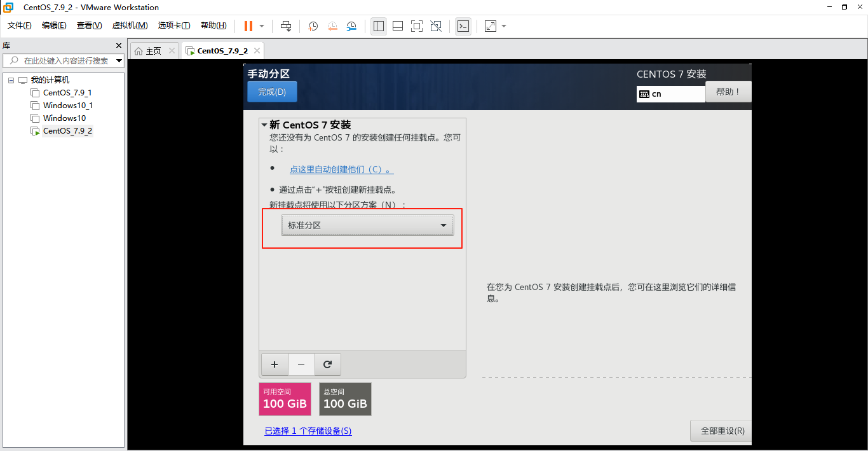Open the 标准分区 partition scheme dropdown
The height and width of the screenshot is (451, 868).
367,225
